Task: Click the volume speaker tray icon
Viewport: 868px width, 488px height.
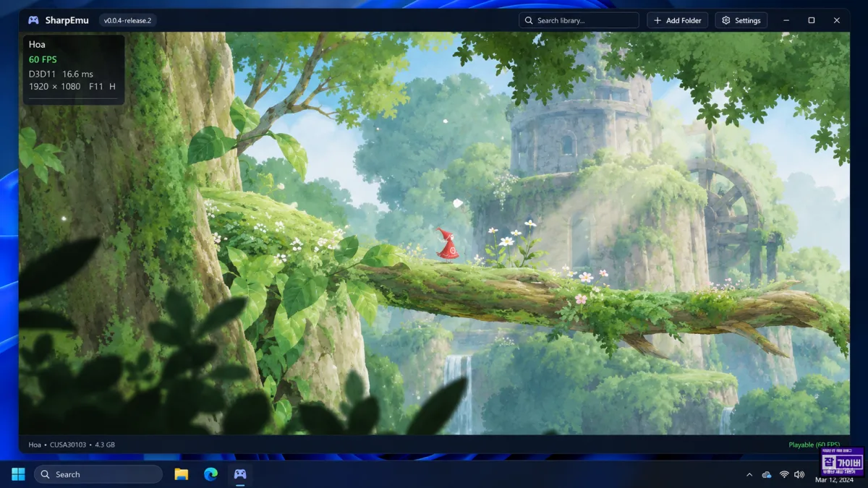Action: (x=799, y=475)
